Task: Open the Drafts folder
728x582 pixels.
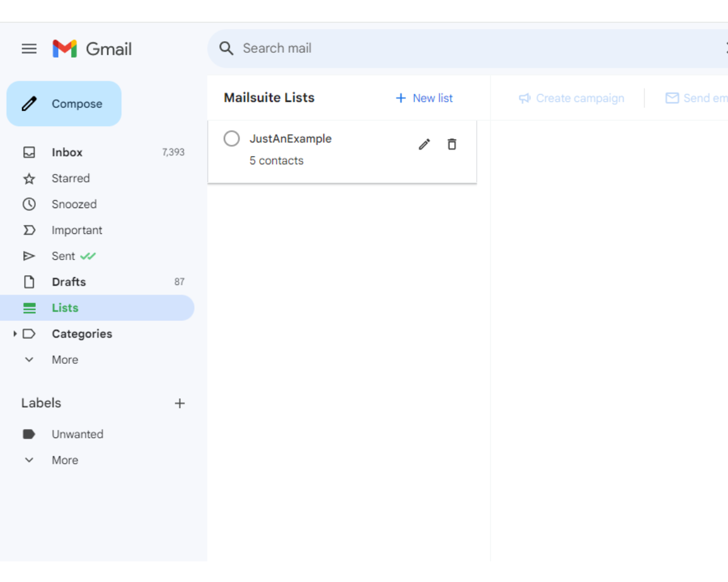Action: pyautogui.click(x=97, y=282)
